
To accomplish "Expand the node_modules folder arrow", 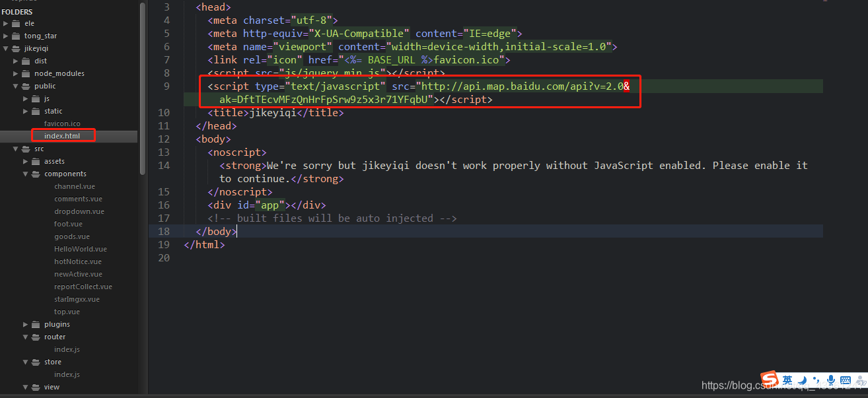I will tap(16, 73).
